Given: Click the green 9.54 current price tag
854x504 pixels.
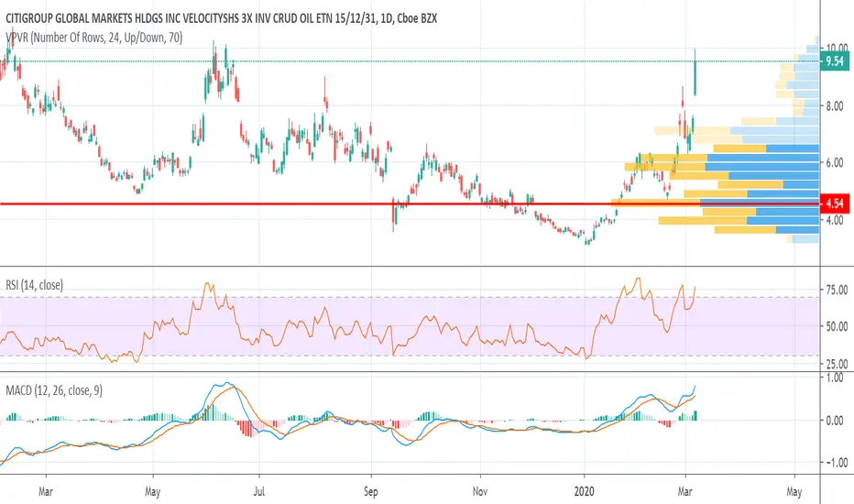Looking at the screenshot, I should coord(835,61).
